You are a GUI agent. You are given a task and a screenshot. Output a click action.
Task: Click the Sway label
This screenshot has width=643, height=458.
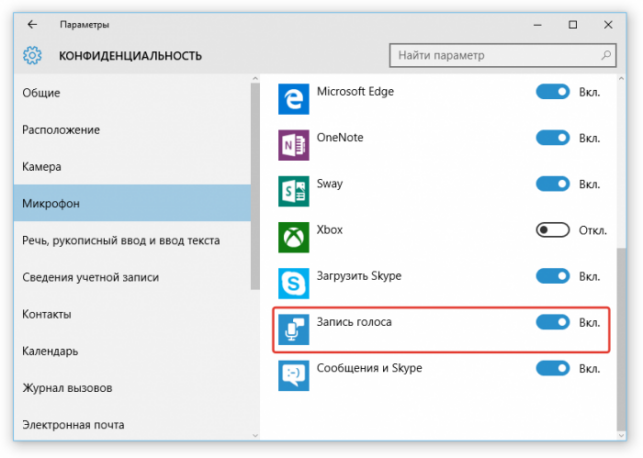click(329, 184)
